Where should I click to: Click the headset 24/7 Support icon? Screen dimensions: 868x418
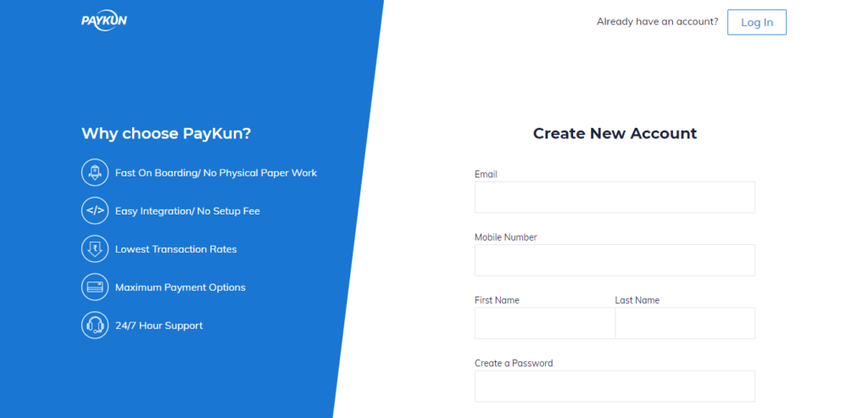95,325
